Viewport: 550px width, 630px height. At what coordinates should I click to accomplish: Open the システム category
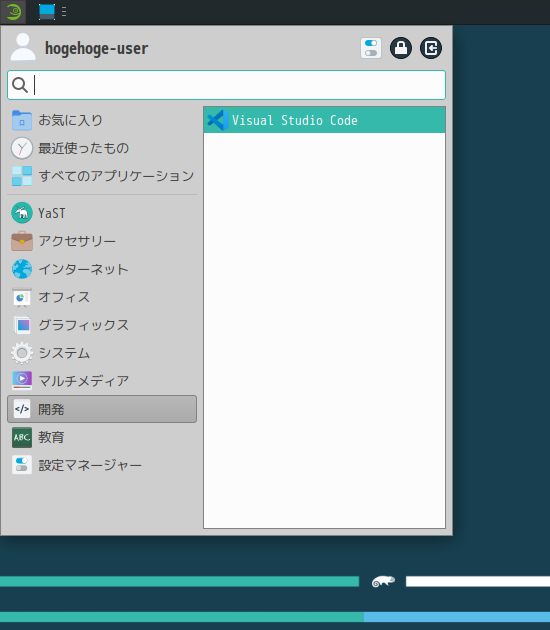(102, 353)
